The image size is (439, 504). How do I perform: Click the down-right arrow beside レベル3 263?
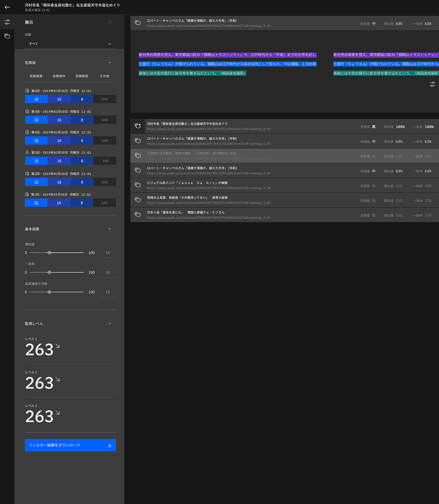pos(58,413)
